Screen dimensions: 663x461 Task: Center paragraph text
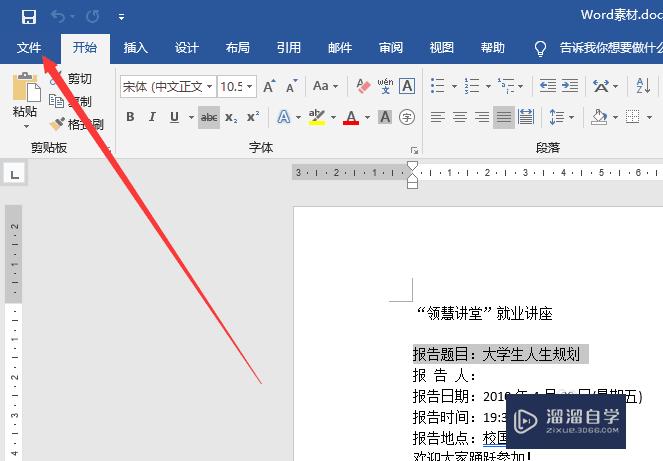460,117
